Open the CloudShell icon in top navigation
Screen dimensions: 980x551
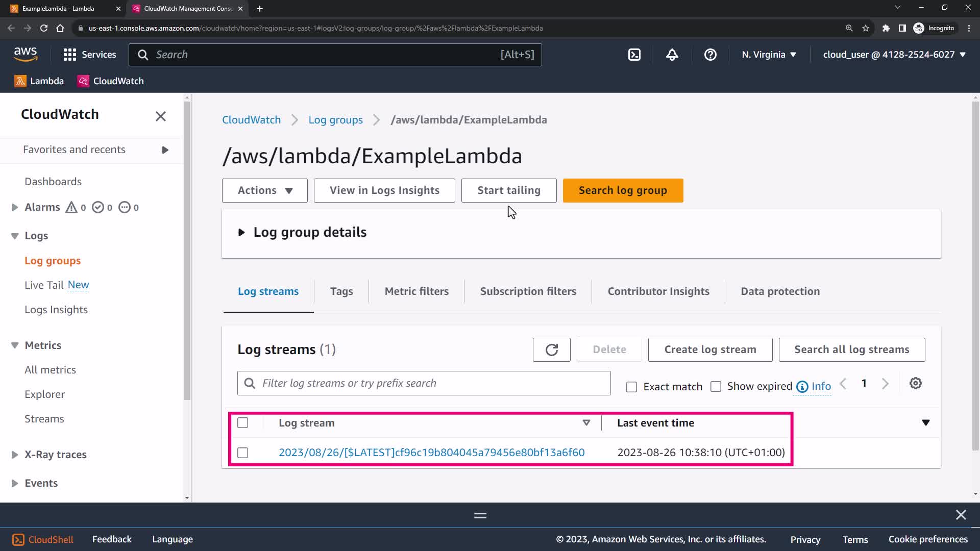634,55
